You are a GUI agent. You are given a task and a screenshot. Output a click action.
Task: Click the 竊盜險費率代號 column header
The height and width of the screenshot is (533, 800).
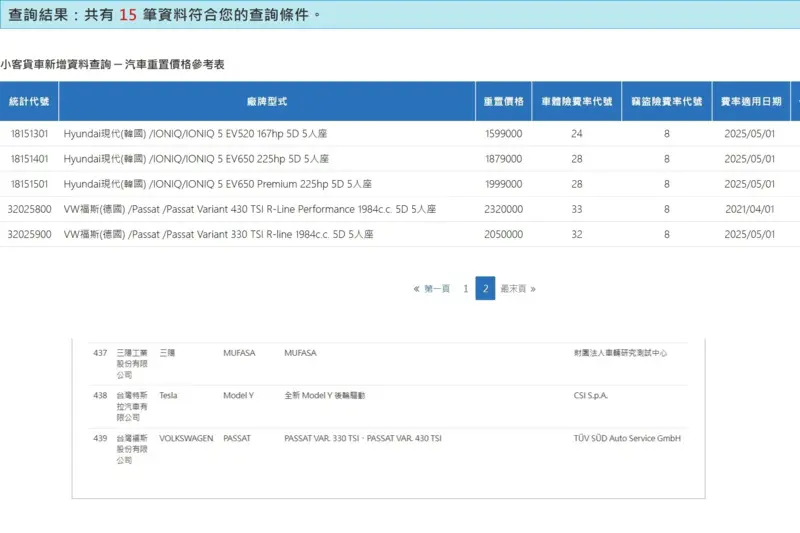[x=666, y=101]
